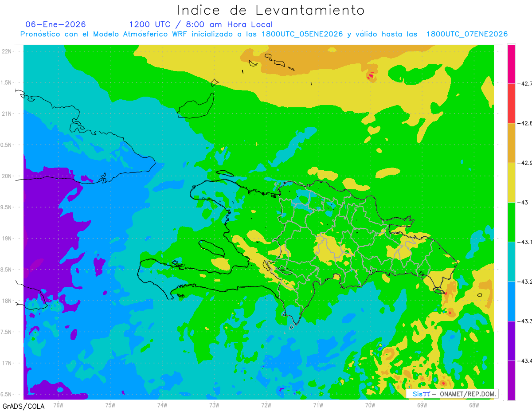Click the legend value '-43.2'
The width and height of the screenshot is (532, 411).
[524, 282]
